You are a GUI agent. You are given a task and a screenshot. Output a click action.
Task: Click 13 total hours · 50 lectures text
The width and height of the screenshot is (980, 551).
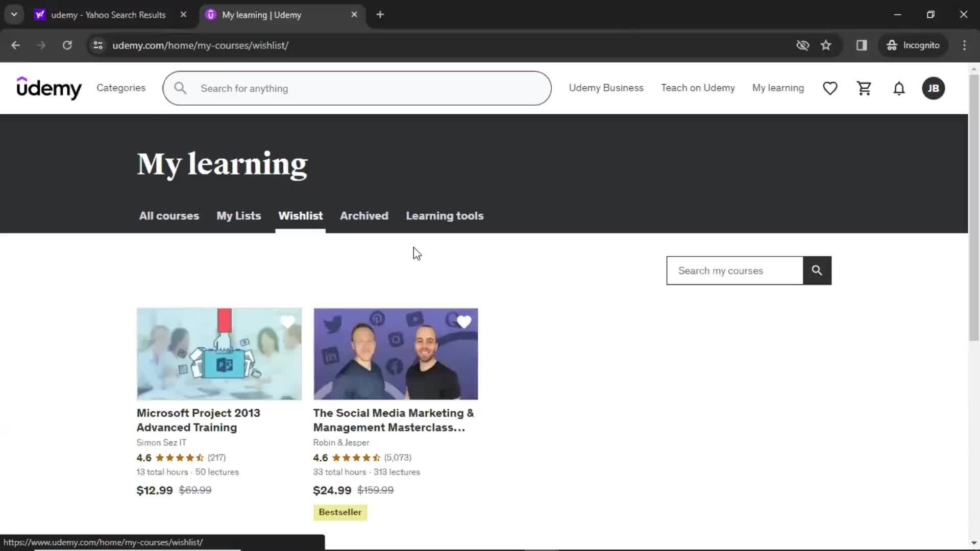[188, 472]
